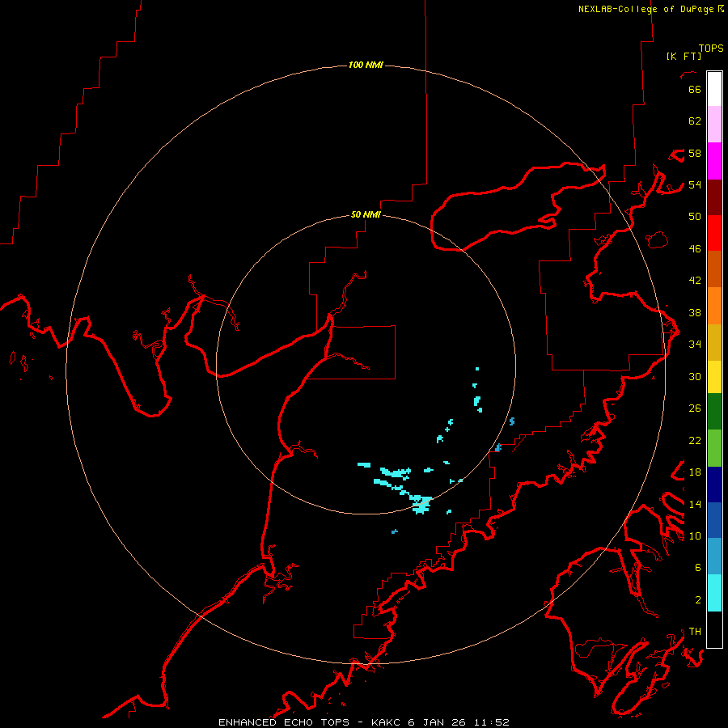The image size is (728, 728).
Task: Click the TH legend label
Action: [695, 632]
